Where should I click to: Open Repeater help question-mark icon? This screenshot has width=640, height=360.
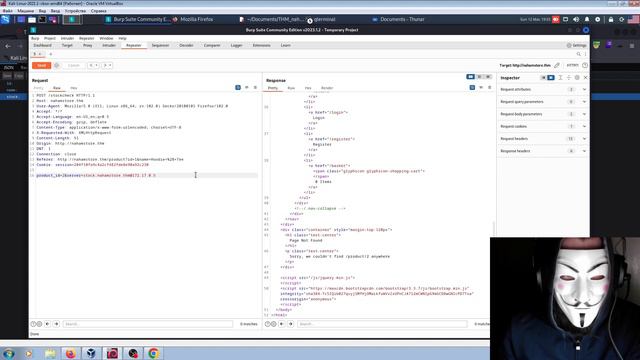[x=585, y=65]
